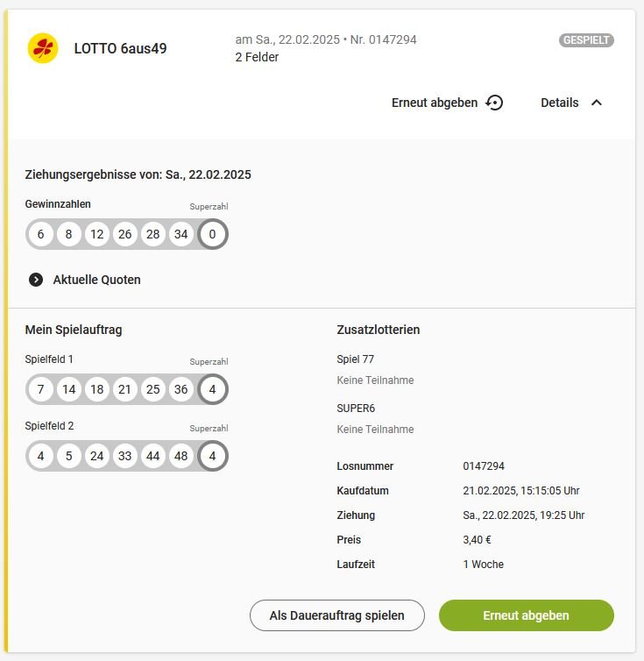The height and width of the screenshot is (661, 644).
Task: Click winning number 34 ball
Action: (180, 234)
